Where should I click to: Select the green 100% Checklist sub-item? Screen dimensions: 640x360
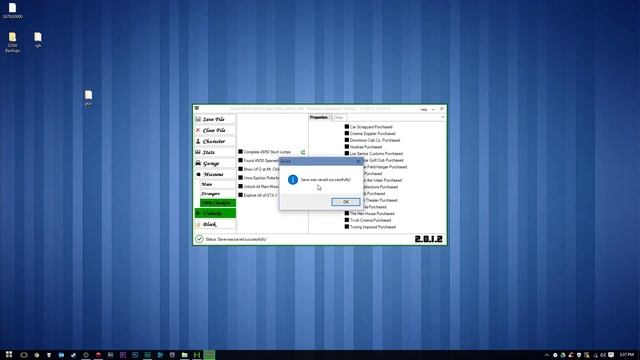pyautogui.click(x=218, y=203)
